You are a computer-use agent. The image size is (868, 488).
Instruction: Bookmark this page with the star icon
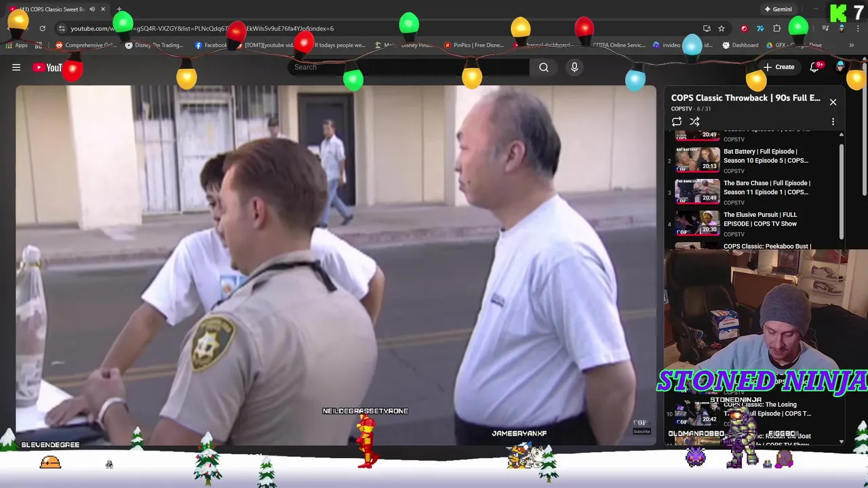(x=722, y=28)
